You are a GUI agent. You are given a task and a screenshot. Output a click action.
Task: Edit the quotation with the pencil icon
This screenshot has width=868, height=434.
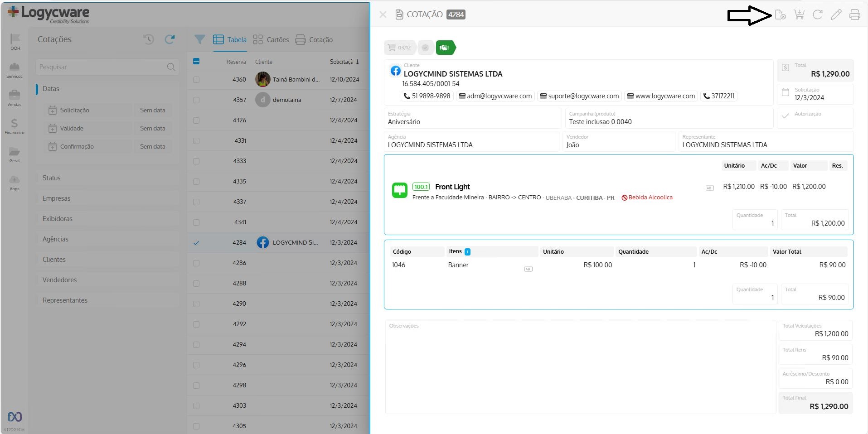(836, 15)
